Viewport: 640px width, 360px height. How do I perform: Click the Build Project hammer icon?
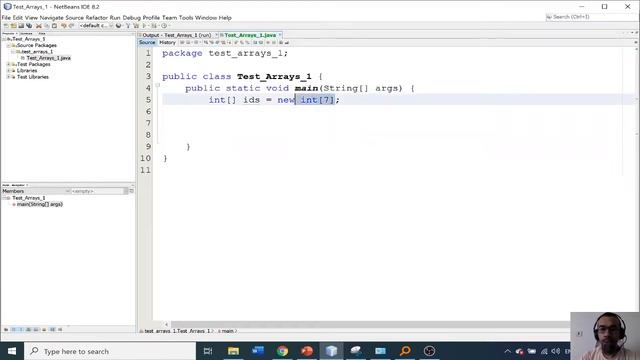point(128,26)
